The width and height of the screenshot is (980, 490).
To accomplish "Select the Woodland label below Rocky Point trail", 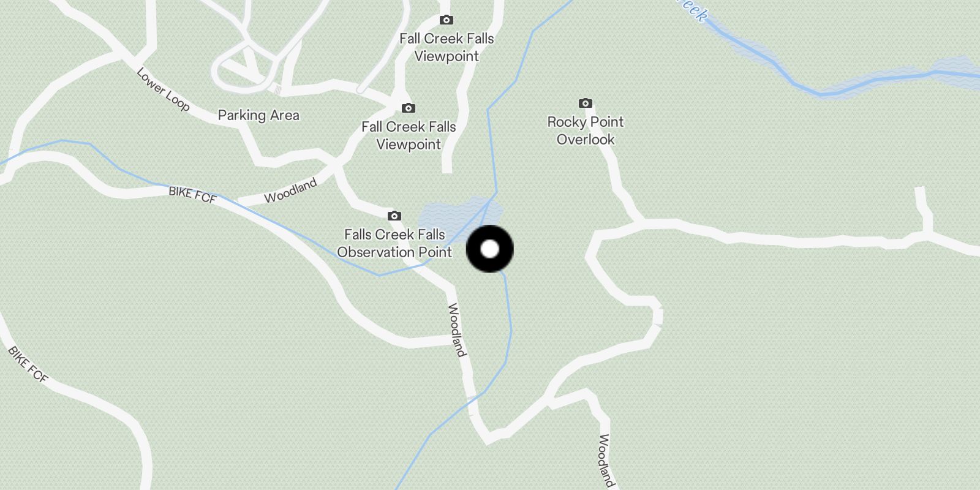I will [606, 461].
